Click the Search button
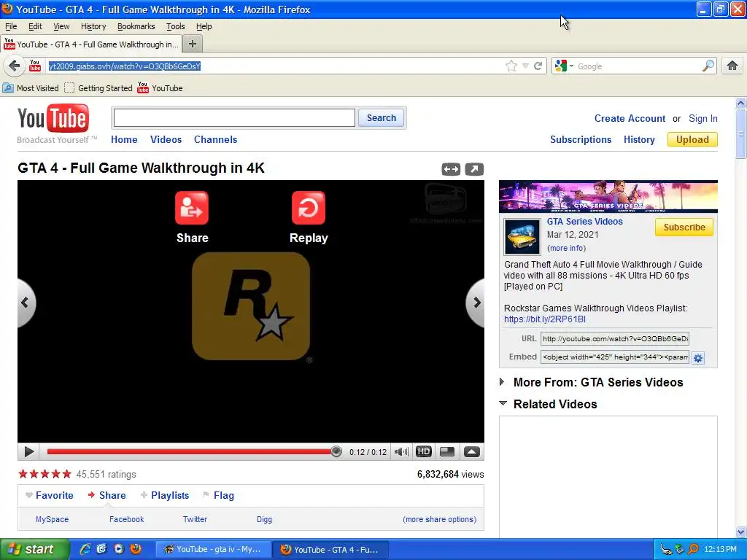Viewport: 747px width, 560px height. coord(381,117)
